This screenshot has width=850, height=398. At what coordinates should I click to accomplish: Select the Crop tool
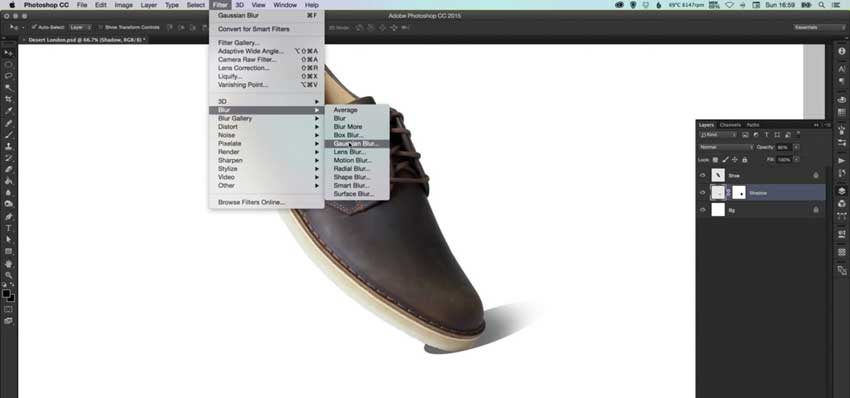[x=8, y=99]
